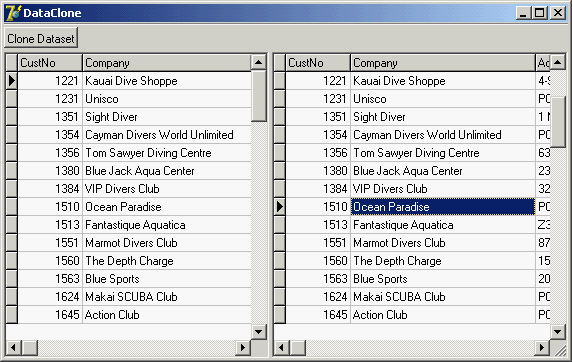This screenshot has width=572, height=362.
Task: Select Unisco row in the left grid
Action: click(x=128, y=99)
